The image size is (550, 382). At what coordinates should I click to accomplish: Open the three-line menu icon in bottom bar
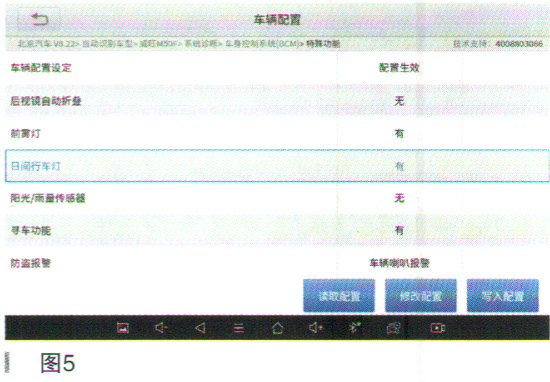239,328
